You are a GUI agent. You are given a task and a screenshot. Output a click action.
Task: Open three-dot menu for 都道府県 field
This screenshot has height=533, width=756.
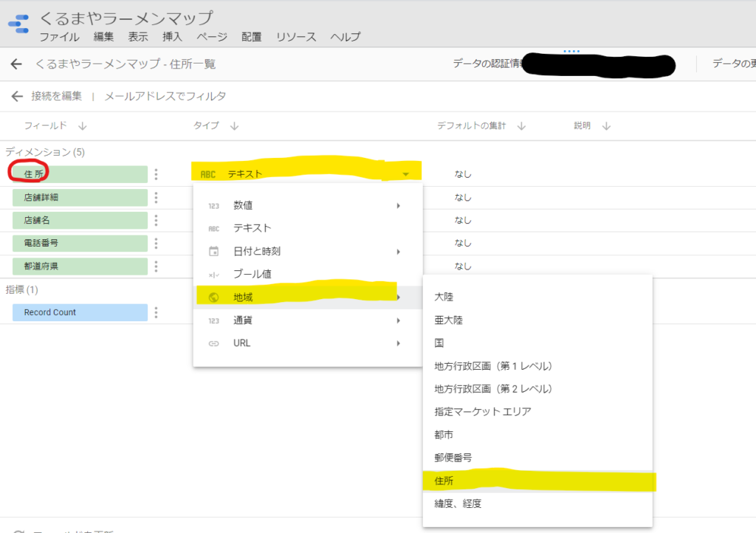(x=156, y=266)
